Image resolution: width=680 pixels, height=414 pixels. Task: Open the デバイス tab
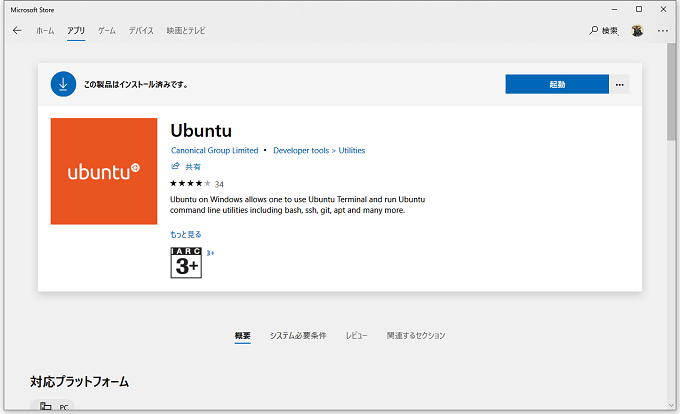click(141, 30)
